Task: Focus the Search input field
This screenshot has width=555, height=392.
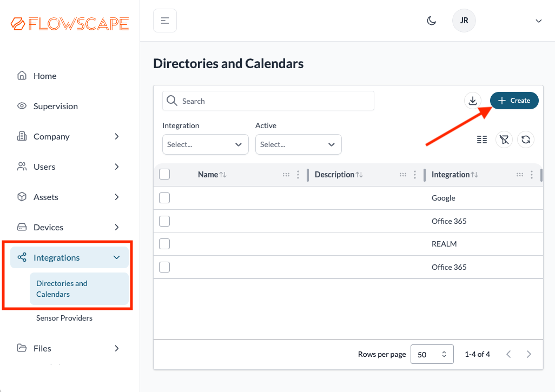Action: click(x=268, y=101)
